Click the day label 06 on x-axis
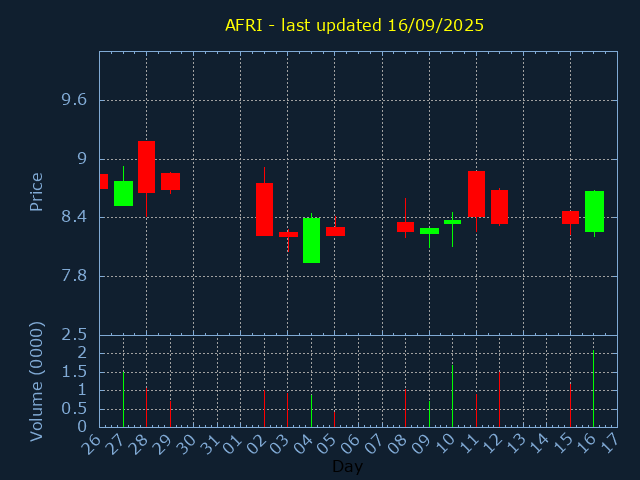Viewport: 640px width, 480px height. (350, 444)
